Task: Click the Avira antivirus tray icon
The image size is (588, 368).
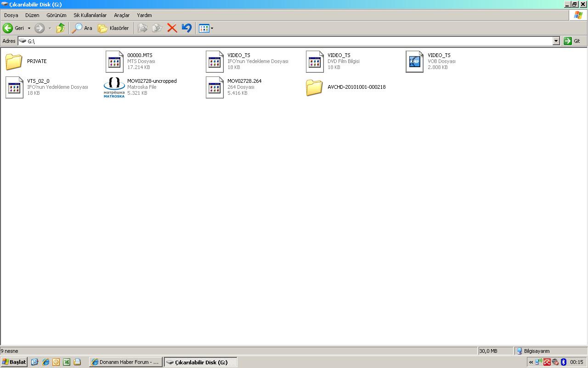Action: click(547, 362)
